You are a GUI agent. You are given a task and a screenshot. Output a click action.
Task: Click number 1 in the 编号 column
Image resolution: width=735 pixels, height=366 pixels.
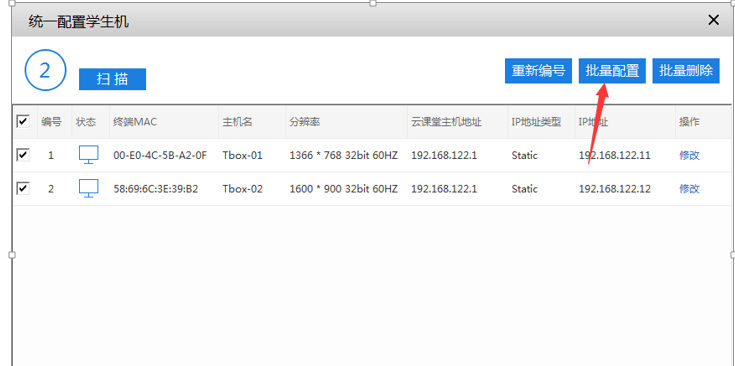pyautogui.click(x=51, y=156)
